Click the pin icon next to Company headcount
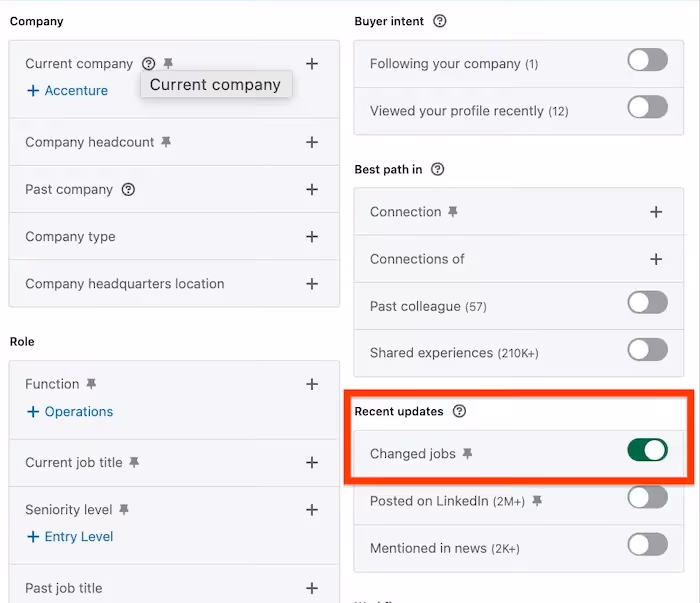This screenshot has height=603, width=700. [166, 142]
